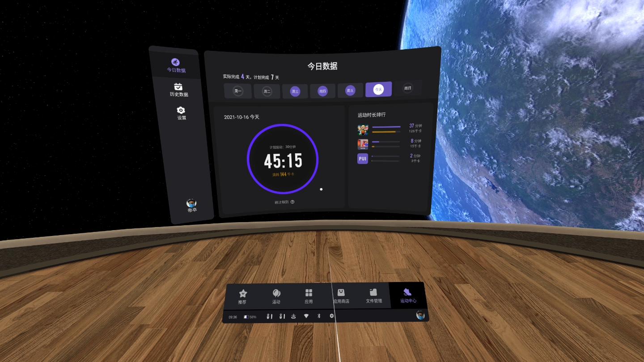The height and width of the screenshot is (362, 644).
Task: Open 活动 balloon icon in dock
Action: coord(276,296)
